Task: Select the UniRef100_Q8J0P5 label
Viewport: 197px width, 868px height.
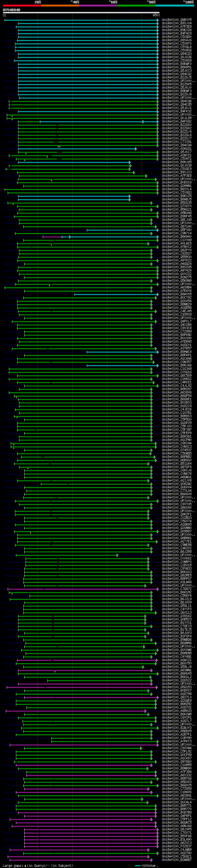Action: click(177, 829)
